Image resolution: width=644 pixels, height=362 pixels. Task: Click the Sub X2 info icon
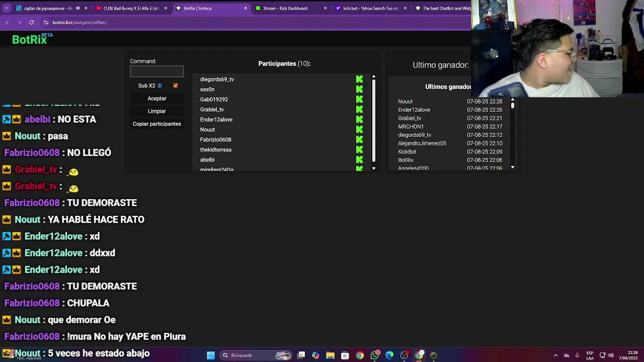[159, 85]
